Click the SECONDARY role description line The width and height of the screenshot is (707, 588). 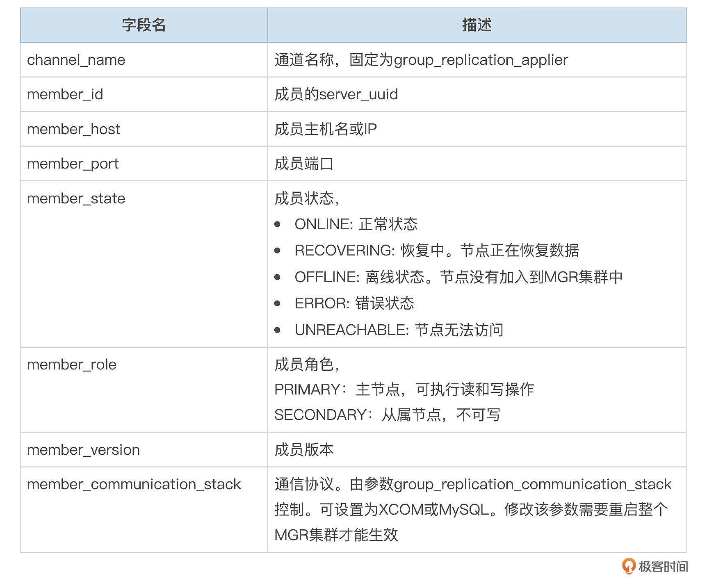(387, 415)
